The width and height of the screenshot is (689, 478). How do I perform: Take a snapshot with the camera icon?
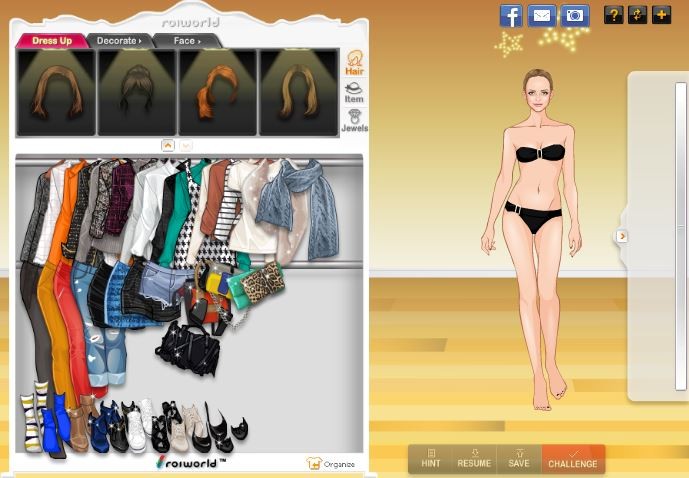coord(574,15)
